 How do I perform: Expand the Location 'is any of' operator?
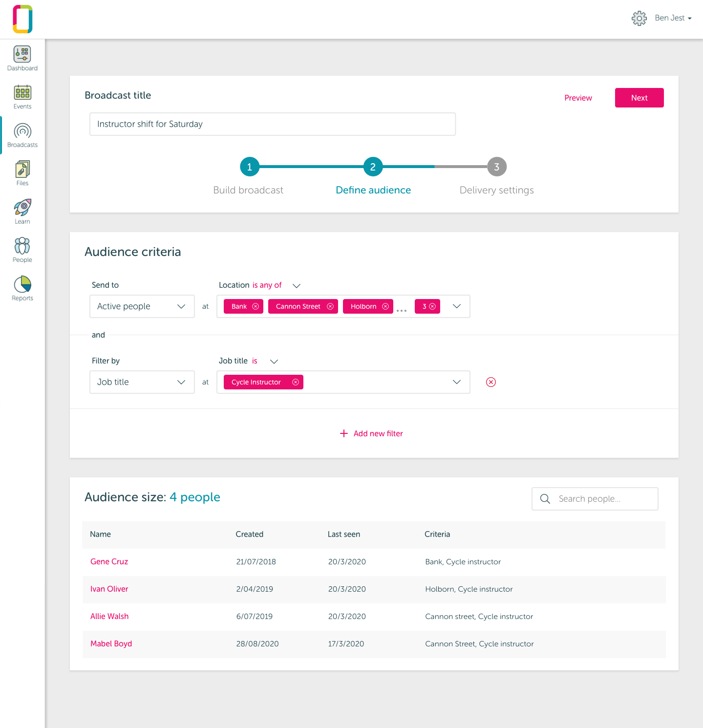pyautogui.click(x=296, y=285)
